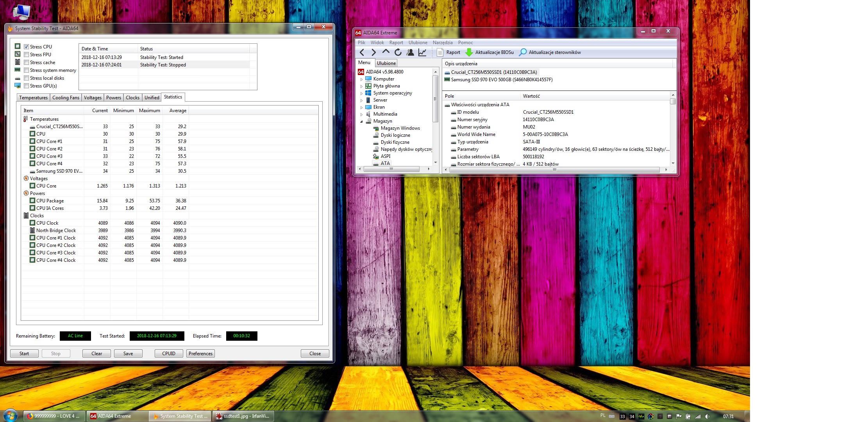Enable Stress system memory checkbox
This screenshot has width=868, height=422.
[27, 70]
